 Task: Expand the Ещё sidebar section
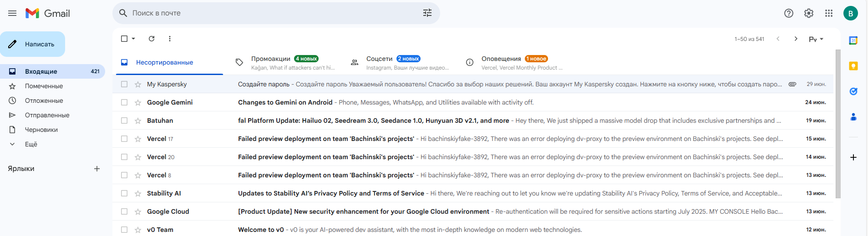[x=31, y=144]
